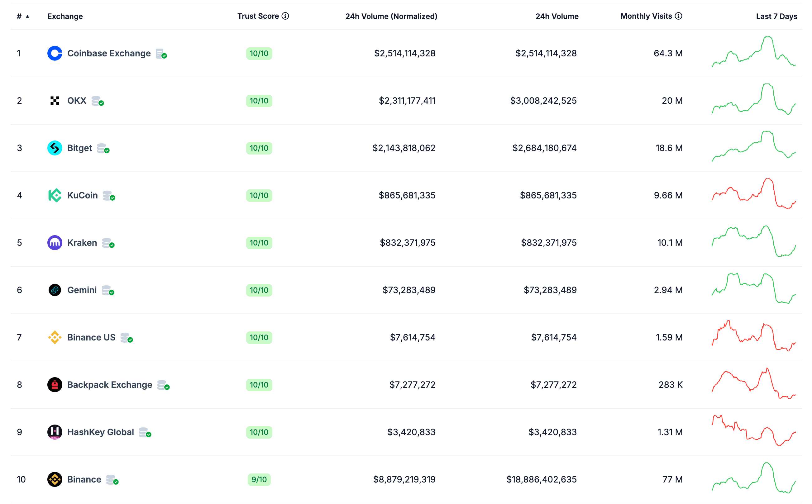Click the verified document badge next to Coinbase
Screen dimensions: 812x504
pyautogui.click(x=161, y=54)
